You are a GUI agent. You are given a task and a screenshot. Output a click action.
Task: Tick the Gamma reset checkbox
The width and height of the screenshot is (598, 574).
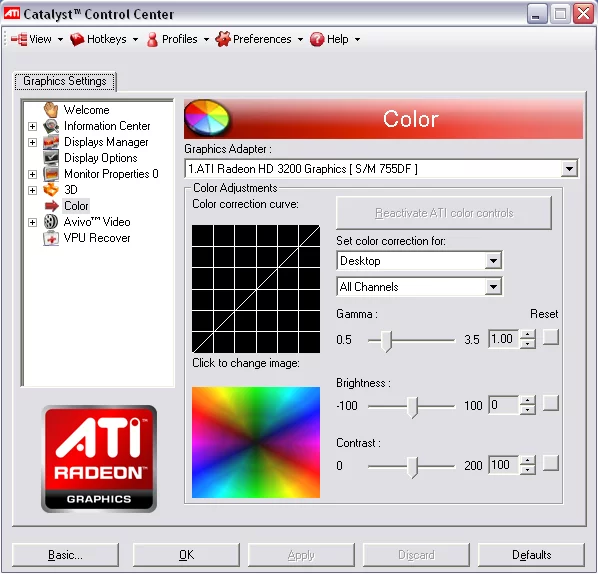(550, 338)
